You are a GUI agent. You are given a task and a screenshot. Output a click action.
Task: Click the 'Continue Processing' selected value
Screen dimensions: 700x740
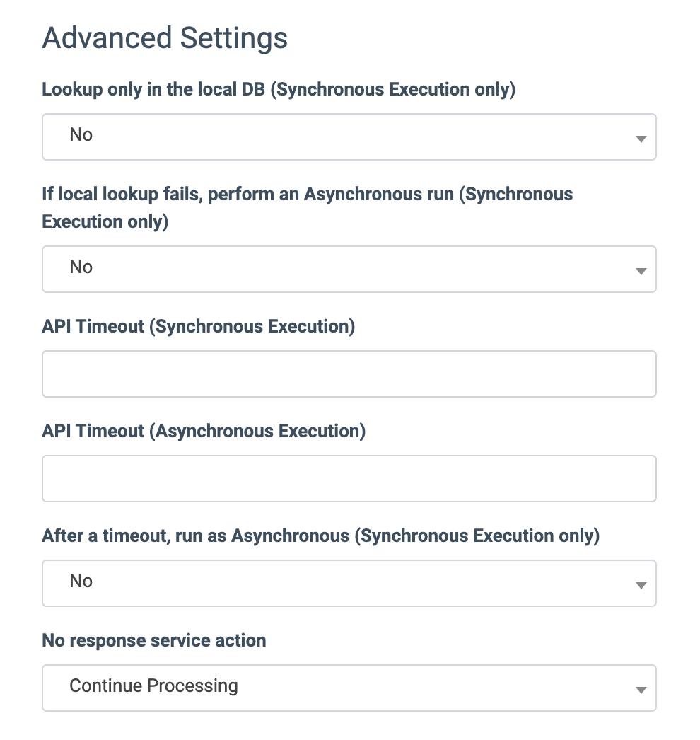pos(153,686)
